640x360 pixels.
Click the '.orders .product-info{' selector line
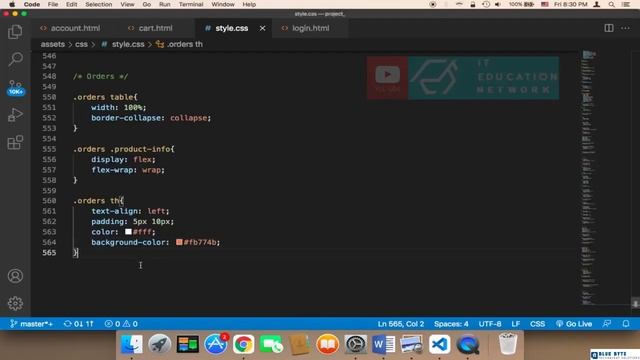(124, 149)
